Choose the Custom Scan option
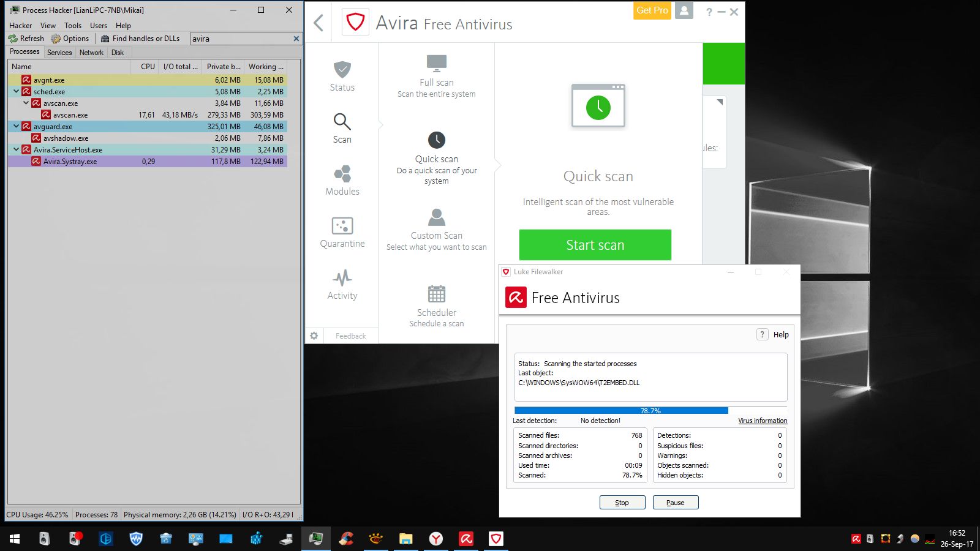Viewport: 980px width, 551px height. click(437, 230)
